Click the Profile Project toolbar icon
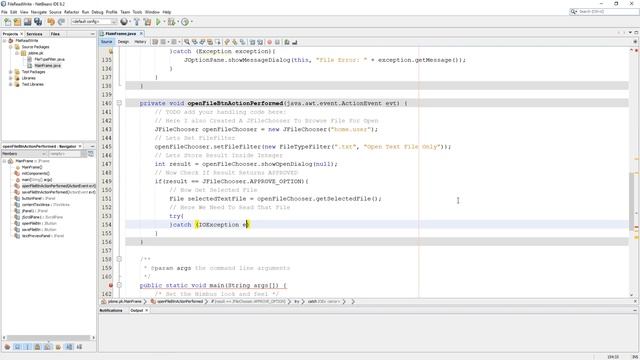640x360 pixels. click(x=185, y=22)
